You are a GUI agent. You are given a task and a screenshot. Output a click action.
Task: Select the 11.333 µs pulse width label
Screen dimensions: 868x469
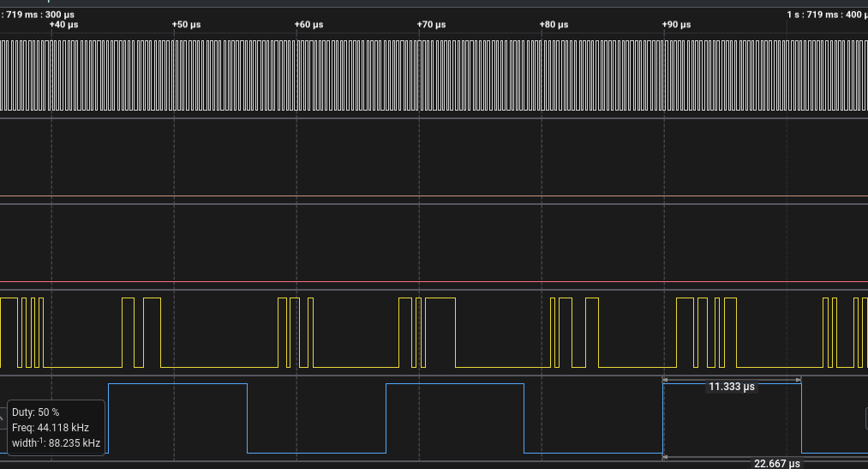point(732,387)
